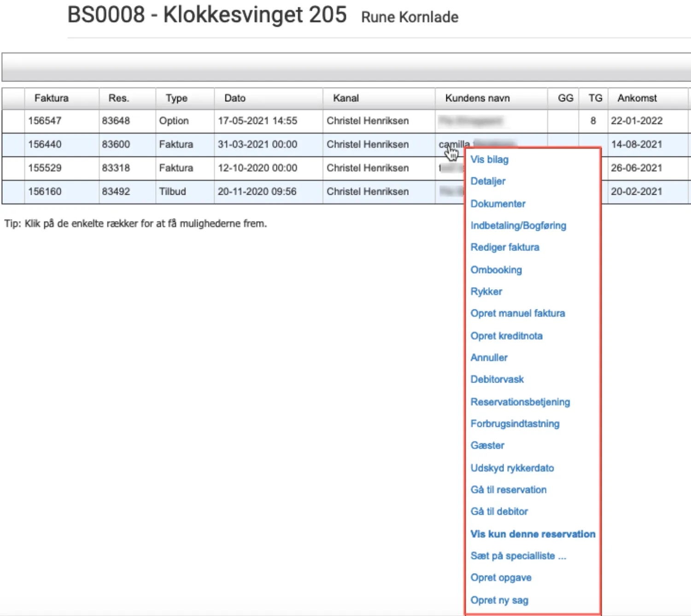Click the Tilbud row 156160
Screen dimensions: 691x616
click(x=45, y=192)
